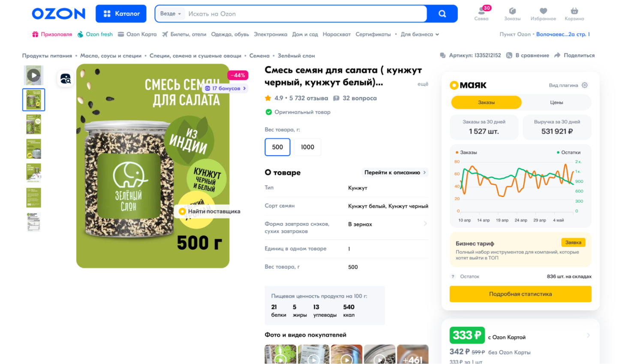
Task: Open the Корзина basket icon
Action: 574,11
